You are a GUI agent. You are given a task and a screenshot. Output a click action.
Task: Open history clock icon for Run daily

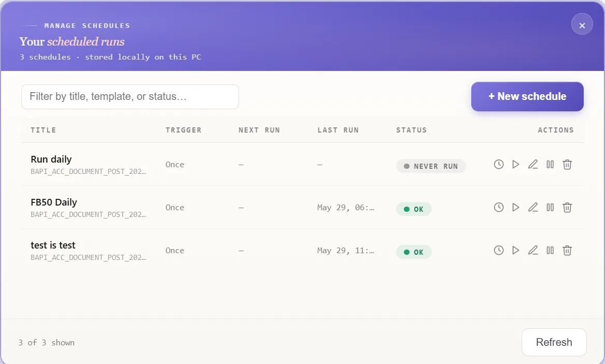(x=499, y=165)
